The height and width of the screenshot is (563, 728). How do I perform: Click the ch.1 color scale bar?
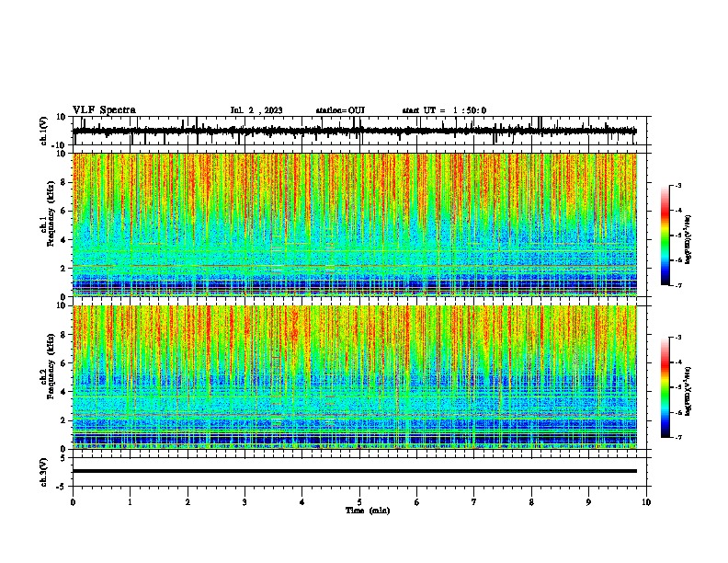pyautogui.click(x=665, y=236)
